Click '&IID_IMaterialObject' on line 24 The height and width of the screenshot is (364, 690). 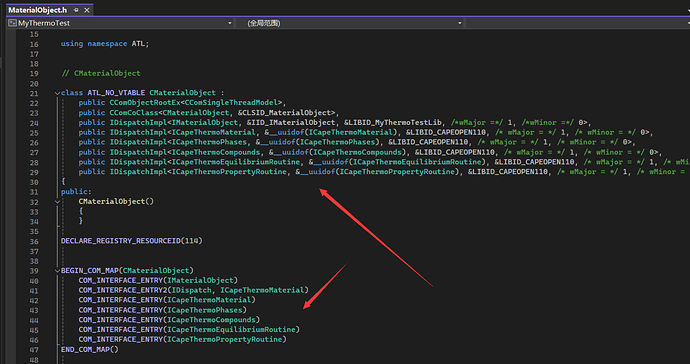(x=290, y=122)
